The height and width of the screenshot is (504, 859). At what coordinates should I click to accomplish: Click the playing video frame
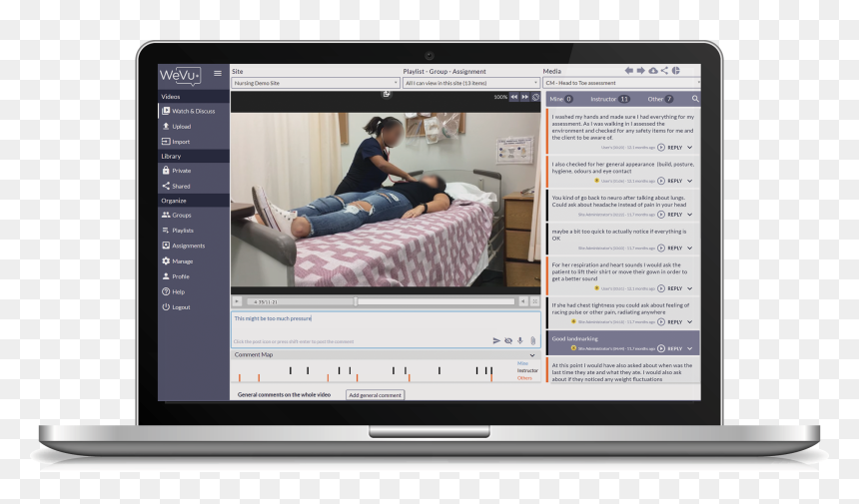point(386,200)
